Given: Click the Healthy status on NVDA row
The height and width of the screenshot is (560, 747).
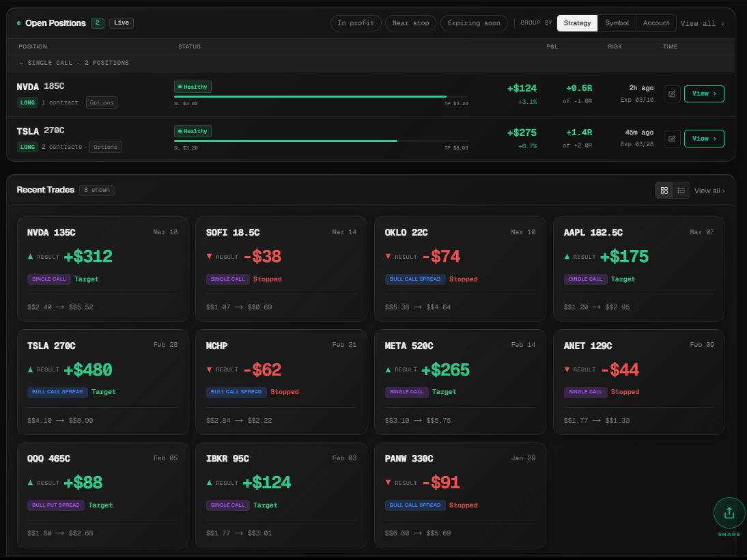Looking at the screenshot, I should click(193, 87).
